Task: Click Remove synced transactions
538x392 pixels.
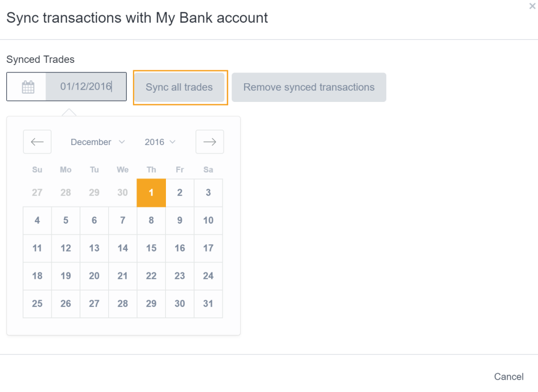Action: [x=309, y=87]
